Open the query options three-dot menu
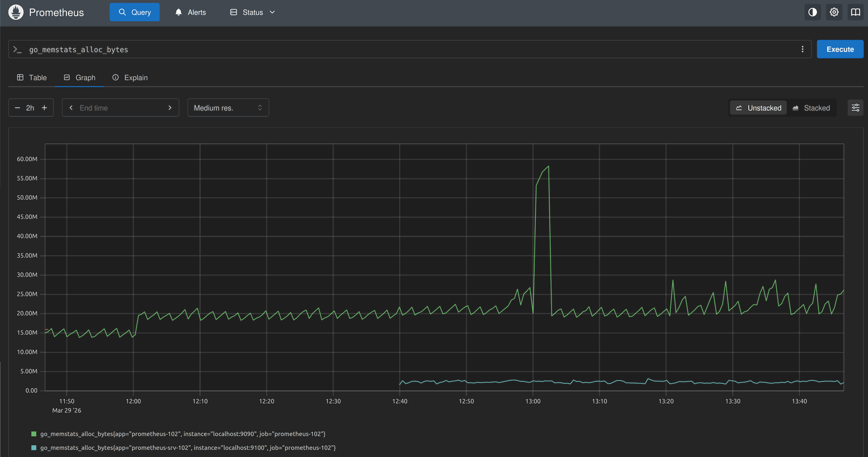The width and height of the screenshot is (868, 457). pos(802,49)
